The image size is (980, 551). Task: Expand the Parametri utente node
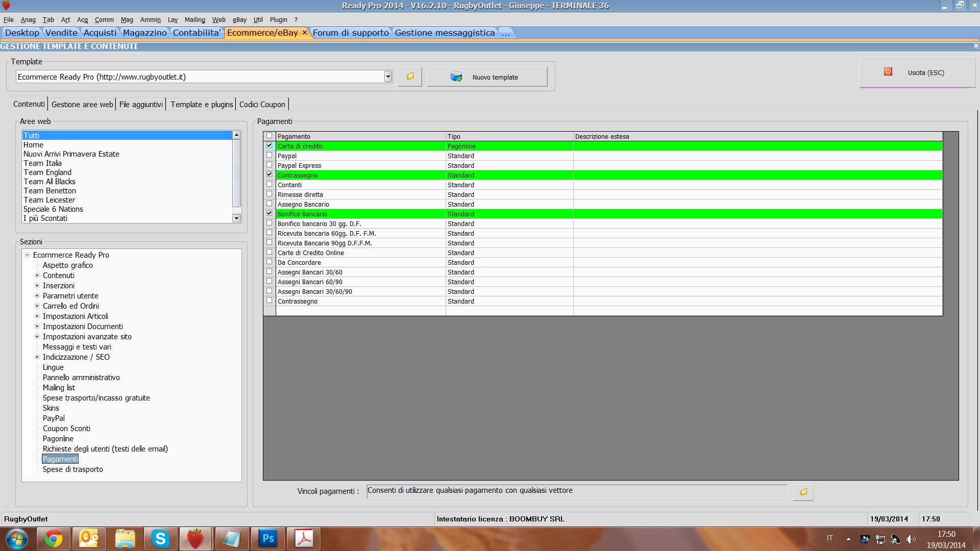37,295
